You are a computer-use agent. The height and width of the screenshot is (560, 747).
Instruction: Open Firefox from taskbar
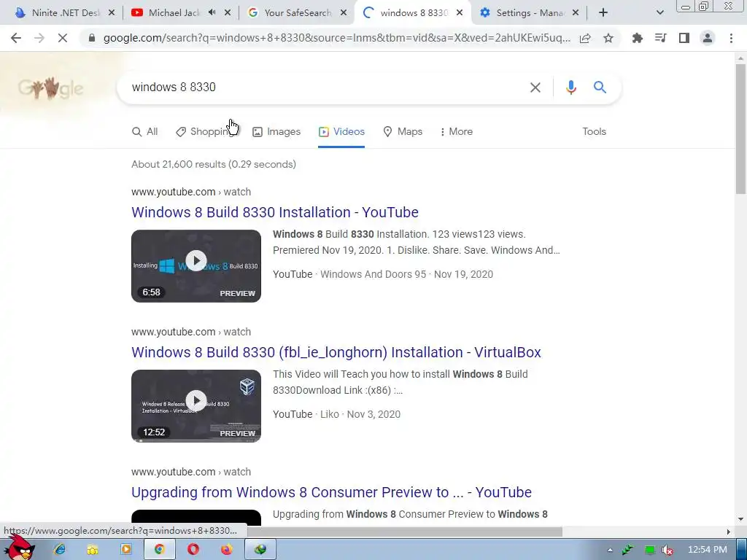pyautogui.click(x=226, y=550)
